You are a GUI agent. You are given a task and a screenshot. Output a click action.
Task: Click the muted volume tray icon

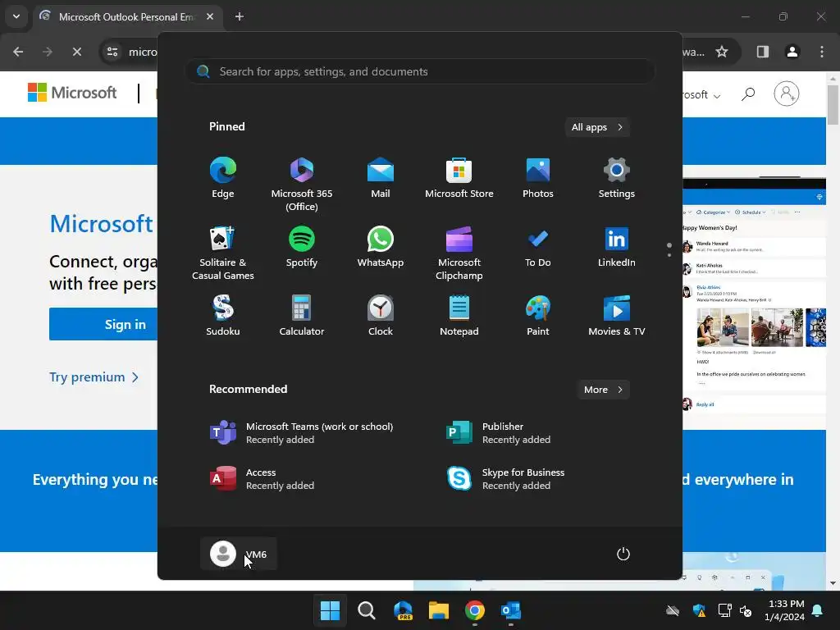[745, 610]
